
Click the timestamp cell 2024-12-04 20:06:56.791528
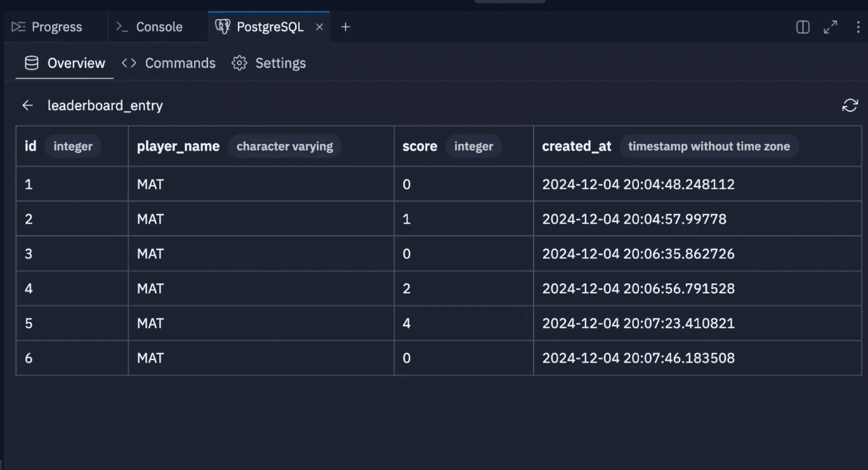click(638, 288)
